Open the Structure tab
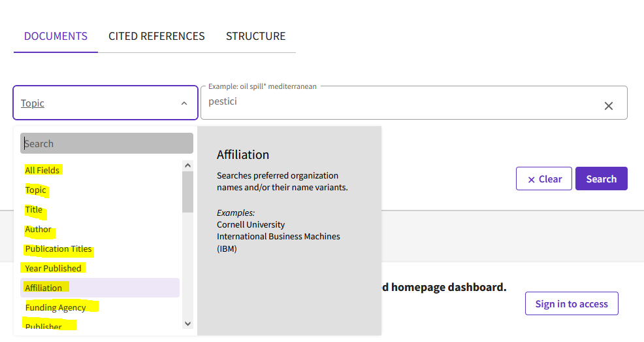This screenshot has height=342, width=644. (255, 36)
